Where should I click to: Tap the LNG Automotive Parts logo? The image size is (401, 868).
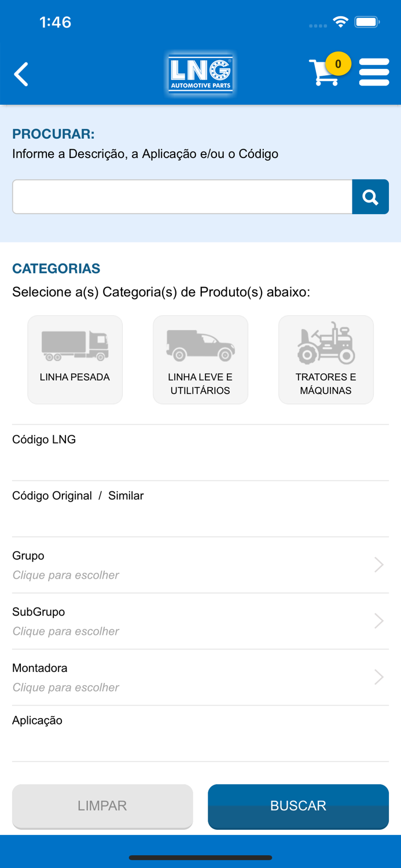point(200,73)
